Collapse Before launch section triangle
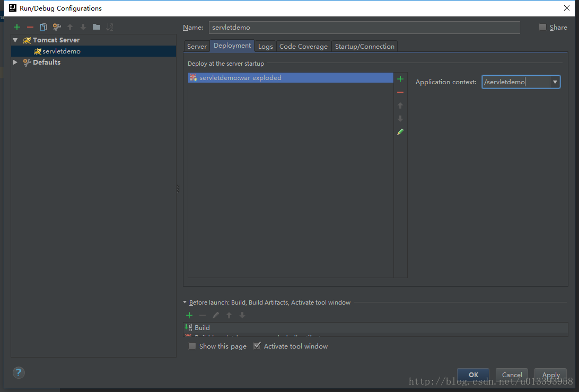Viewport: 579px width, 392px height. coord(185,302)
